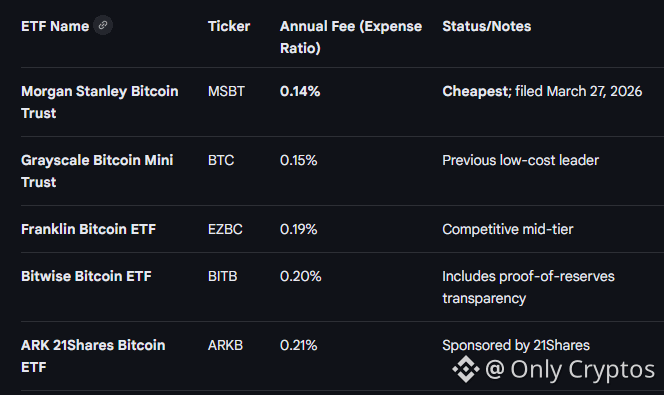Click the Binance logo in the watermark
This screenshot has width=664, height=395.
(x=466, y=369)
